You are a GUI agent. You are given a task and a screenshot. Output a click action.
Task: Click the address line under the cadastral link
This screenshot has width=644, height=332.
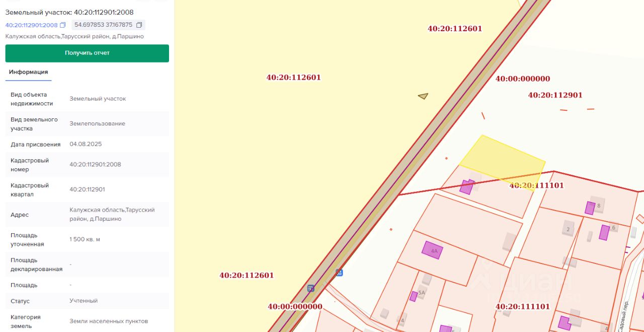coord(74,36)
